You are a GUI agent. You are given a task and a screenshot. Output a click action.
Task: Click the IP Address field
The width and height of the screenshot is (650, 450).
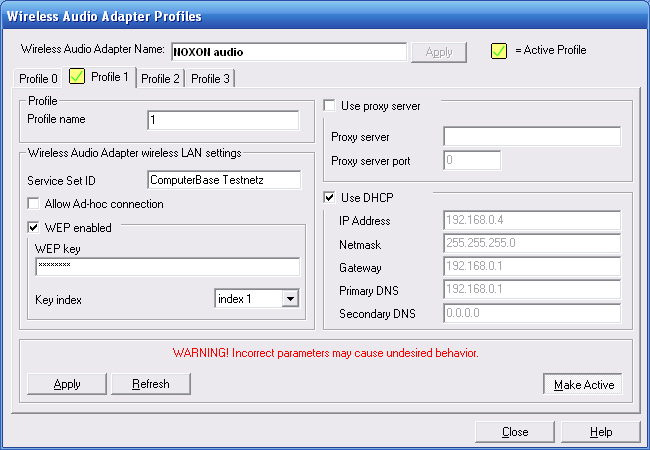click(x=532, y=220)
